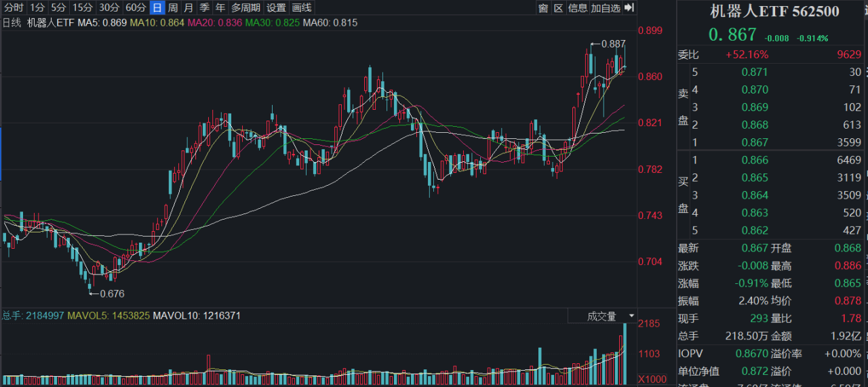Click the IOPV value 0.8670
The width and height of the screenshot is (868, 387).
[753, 354]
